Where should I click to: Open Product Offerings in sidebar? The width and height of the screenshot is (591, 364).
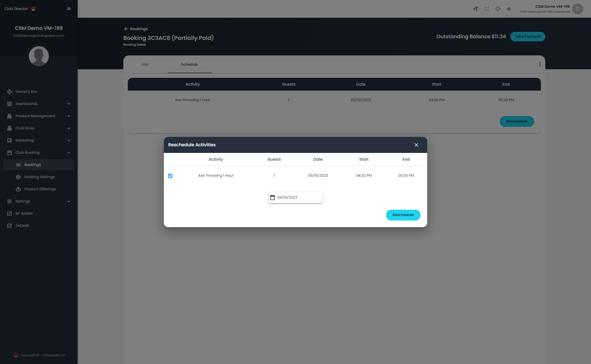click(x=39, y=189)
